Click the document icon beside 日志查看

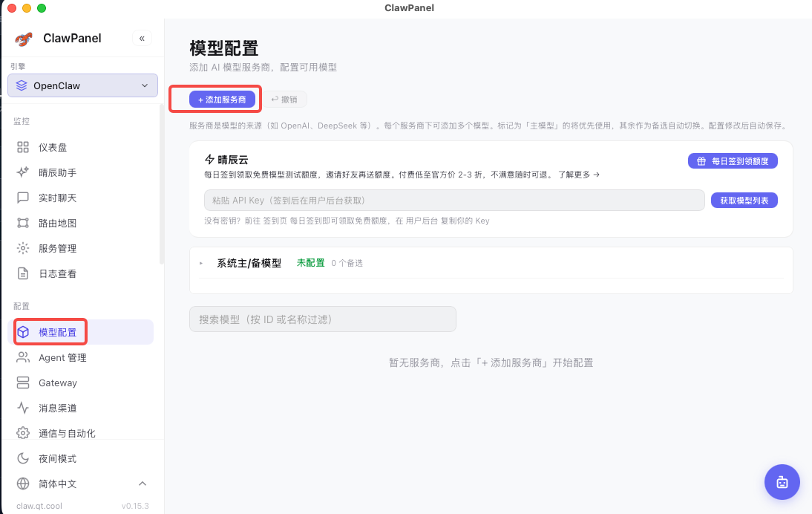point(23,273)
